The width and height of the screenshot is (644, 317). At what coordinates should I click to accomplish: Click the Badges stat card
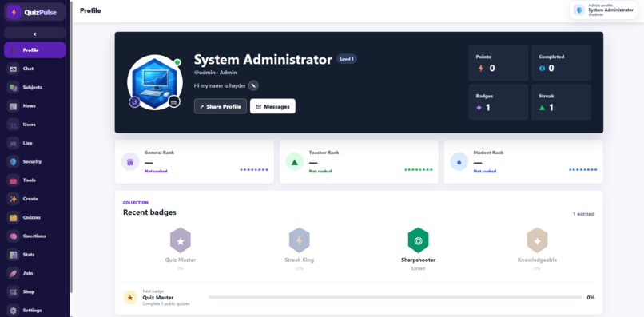pos(499,102)
